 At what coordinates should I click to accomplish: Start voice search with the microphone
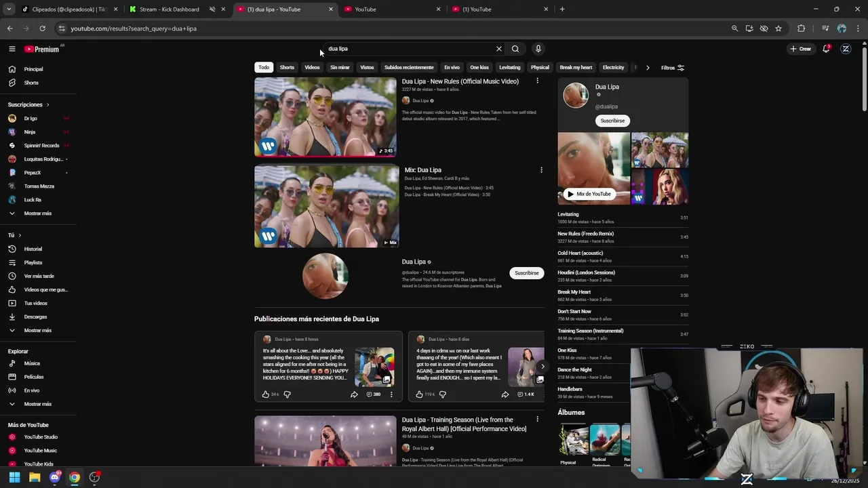click(x=538, y=49)
